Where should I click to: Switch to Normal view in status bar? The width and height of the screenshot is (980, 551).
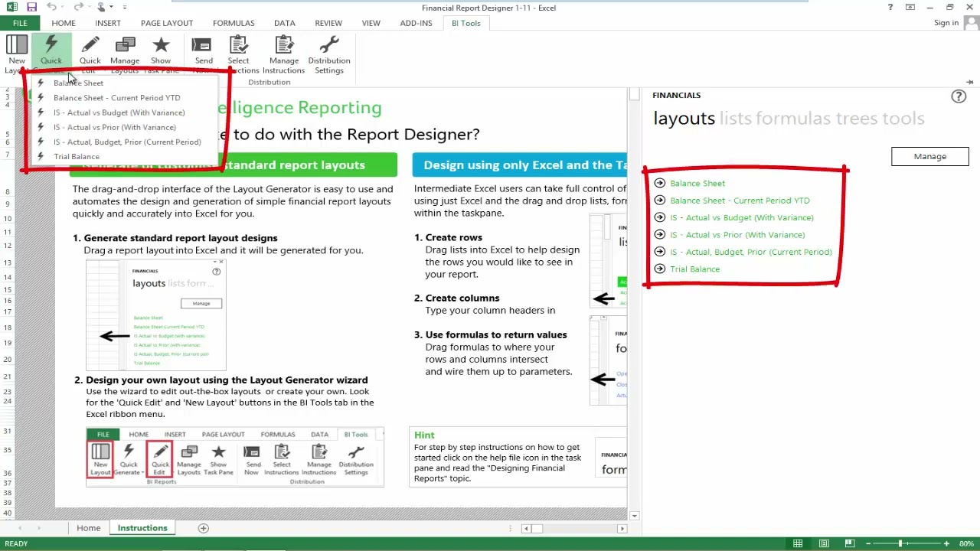(798, 543)
